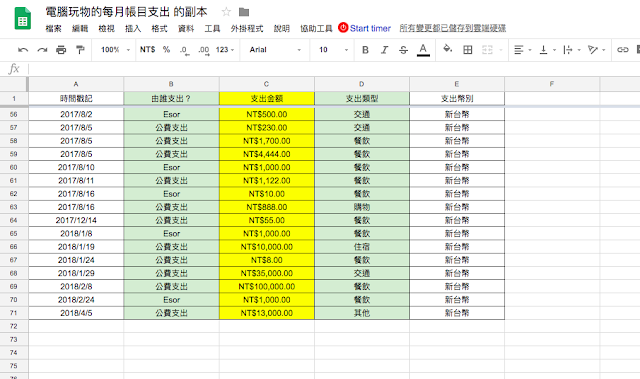Toggle strikethrough formatting

click(403, 50)
